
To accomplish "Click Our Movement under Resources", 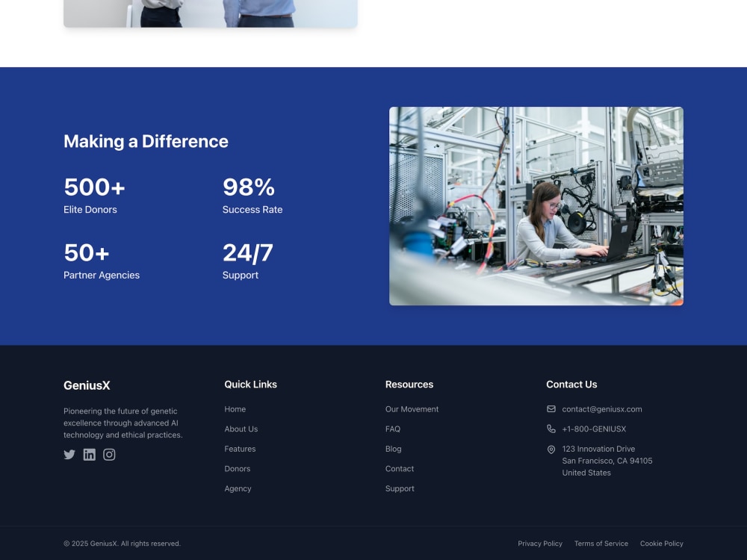I will pyautogui.click(x=412, y=409).
